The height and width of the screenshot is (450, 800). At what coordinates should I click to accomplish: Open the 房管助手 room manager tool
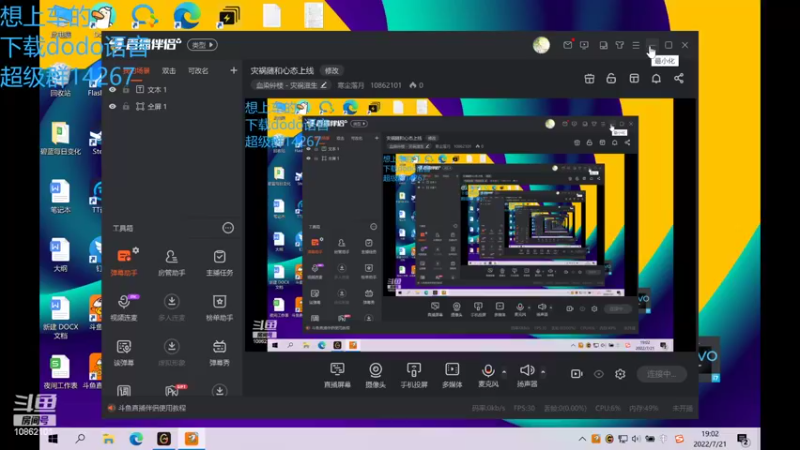point(171,263)
